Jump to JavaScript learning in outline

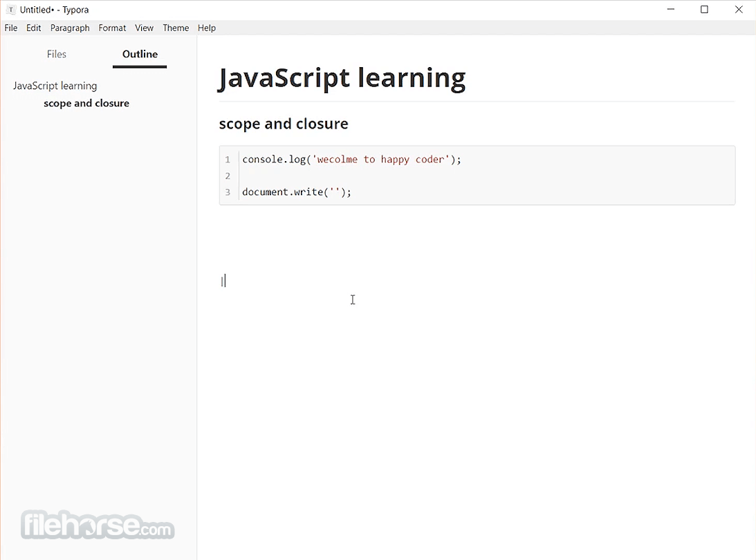point(55,86)
